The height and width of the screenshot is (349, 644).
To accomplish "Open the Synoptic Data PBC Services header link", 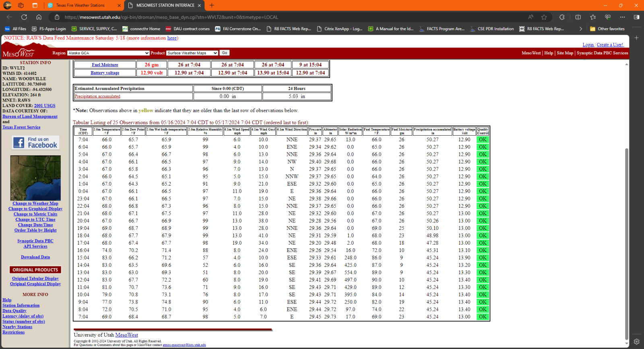I will tap(602, 53).
